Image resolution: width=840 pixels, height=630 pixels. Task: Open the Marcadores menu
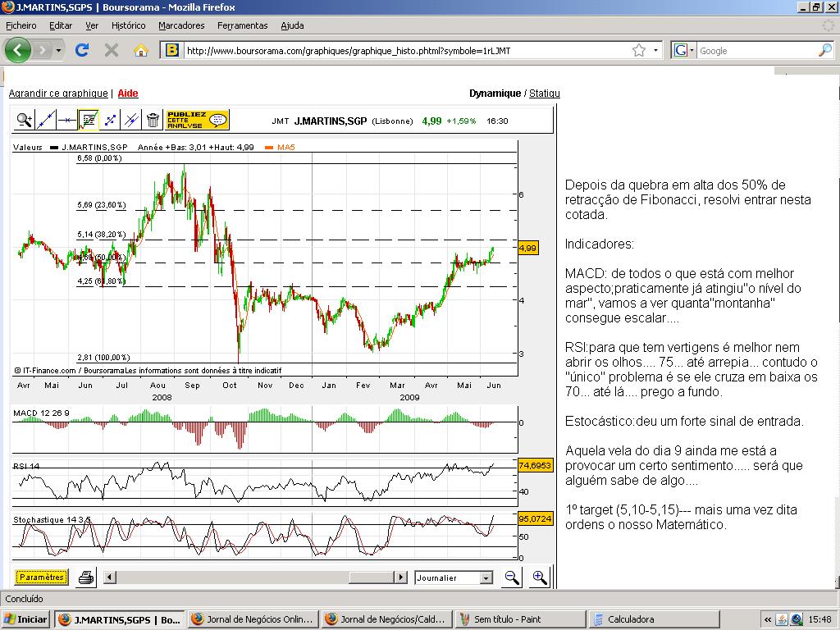tap(181, 25)
